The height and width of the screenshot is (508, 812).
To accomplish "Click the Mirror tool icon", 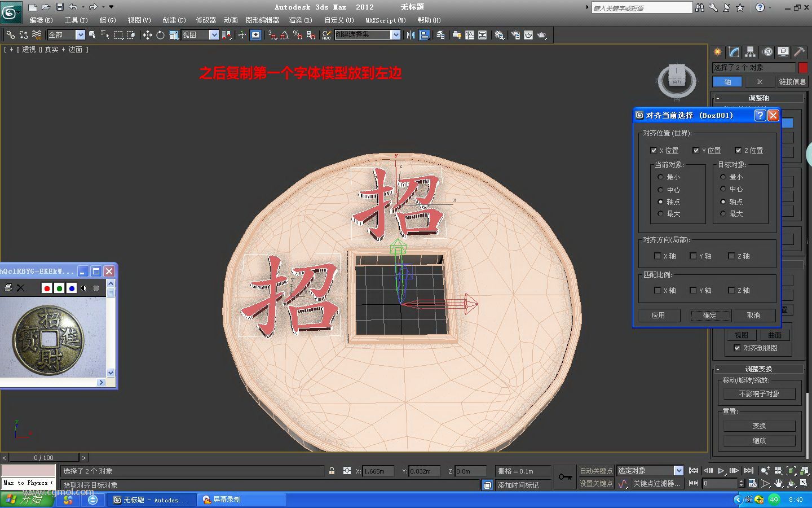I will click(x=411, y=35).
